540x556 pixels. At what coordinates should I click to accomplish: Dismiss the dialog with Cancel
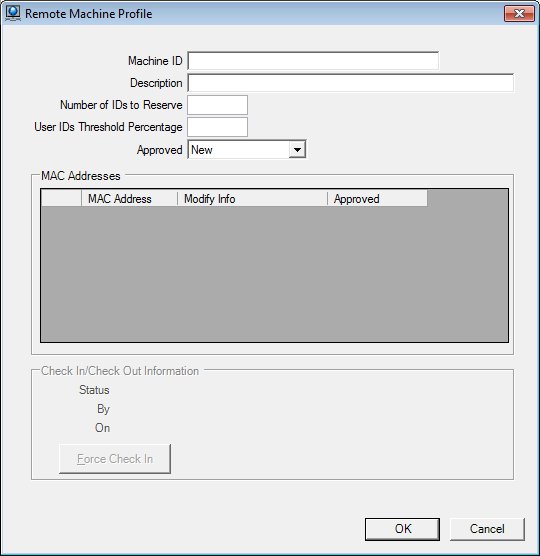[x=487, y=529]
